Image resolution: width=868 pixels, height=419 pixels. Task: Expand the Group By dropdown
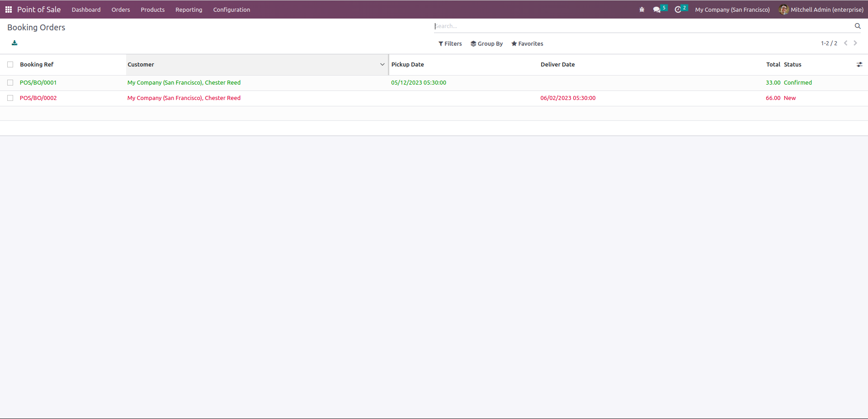[486, 44]
